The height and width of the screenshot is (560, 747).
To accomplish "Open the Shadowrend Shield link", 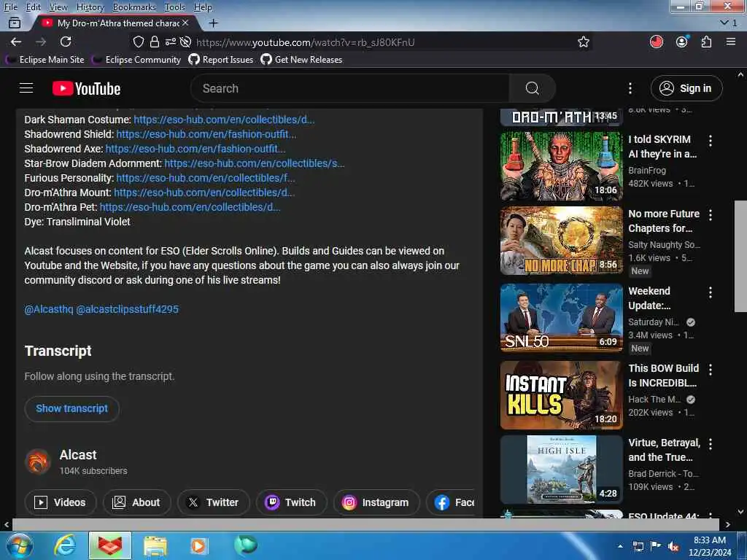I will [x=206, y=134].
